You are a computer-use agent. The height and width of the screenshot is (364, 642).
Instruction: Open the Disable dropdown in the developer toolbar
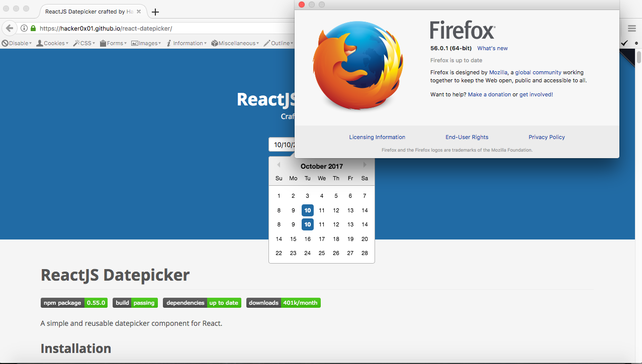point(17,43)
